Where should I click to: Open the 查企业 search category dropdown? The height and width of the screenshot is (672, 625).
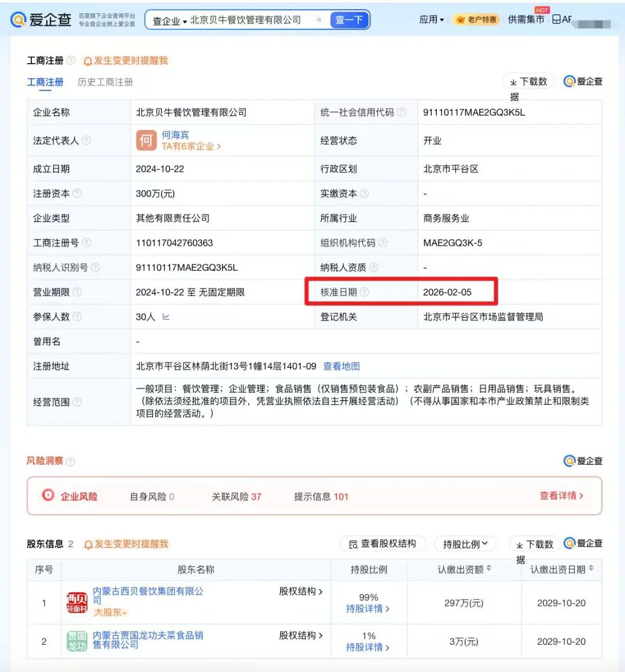click(x=169, y=19)
